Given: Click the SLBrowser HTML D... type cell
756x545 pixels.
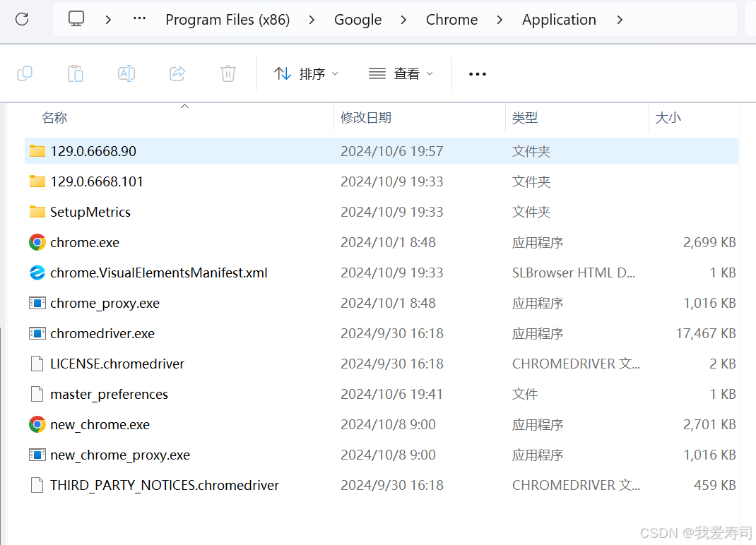Looking at the screenshot, I should click(x=574, y=272).
